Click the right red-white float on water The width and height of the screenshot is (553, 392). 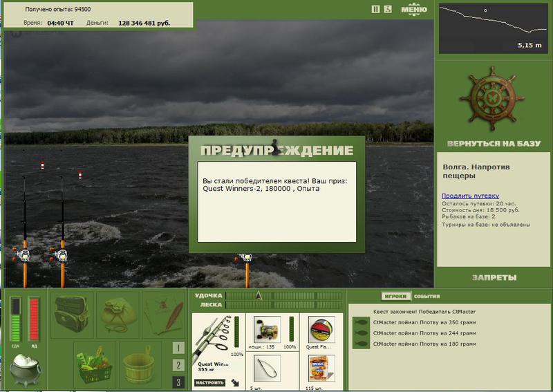coord(80,175)
